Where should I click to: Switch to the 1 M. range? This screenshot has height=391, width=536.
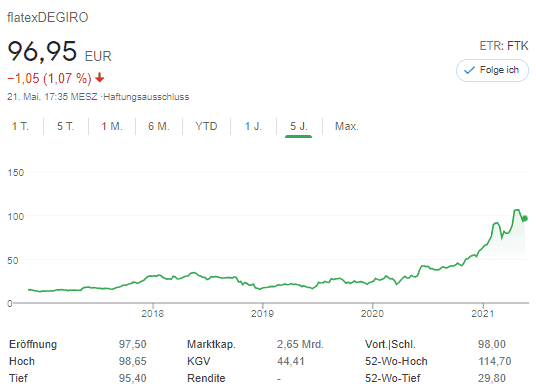[112, 126]
